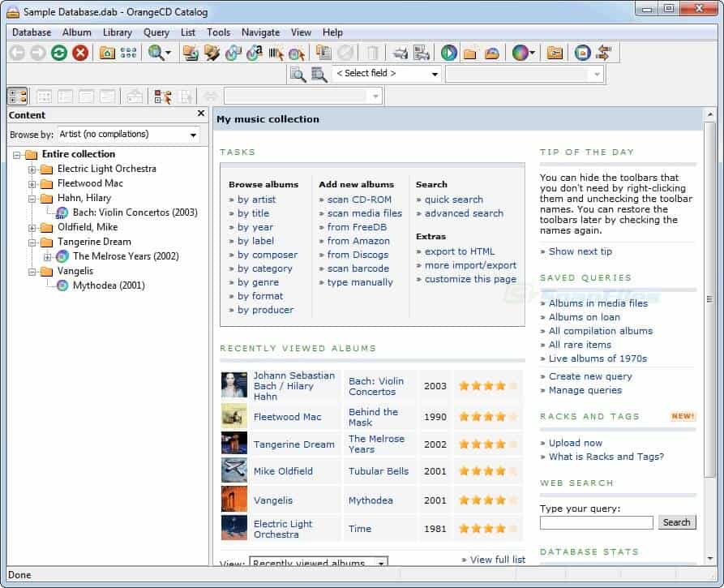Click the red Stop toolbar icon
This screenshot has height=588, width=724.
[x=80, y=53]
